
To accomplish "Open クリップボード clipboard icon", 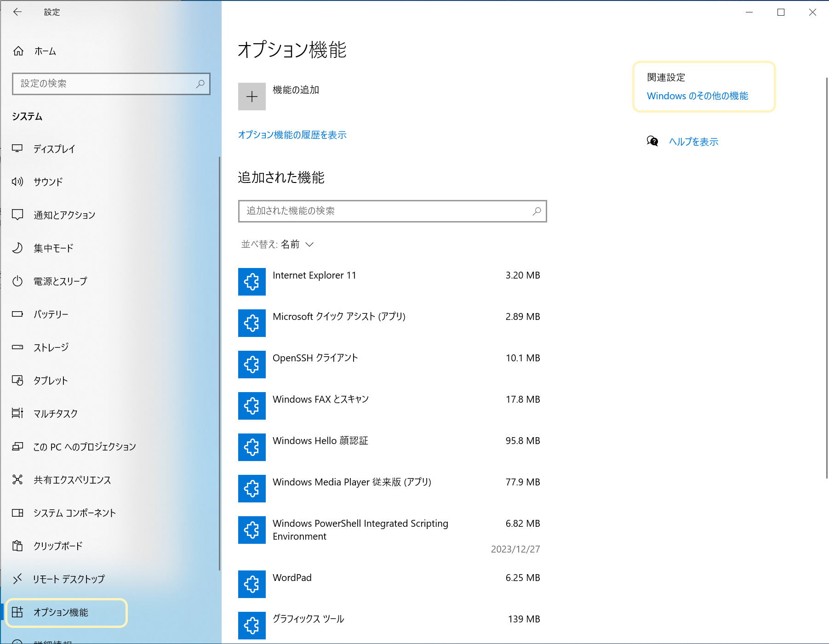I will point(17,546).
